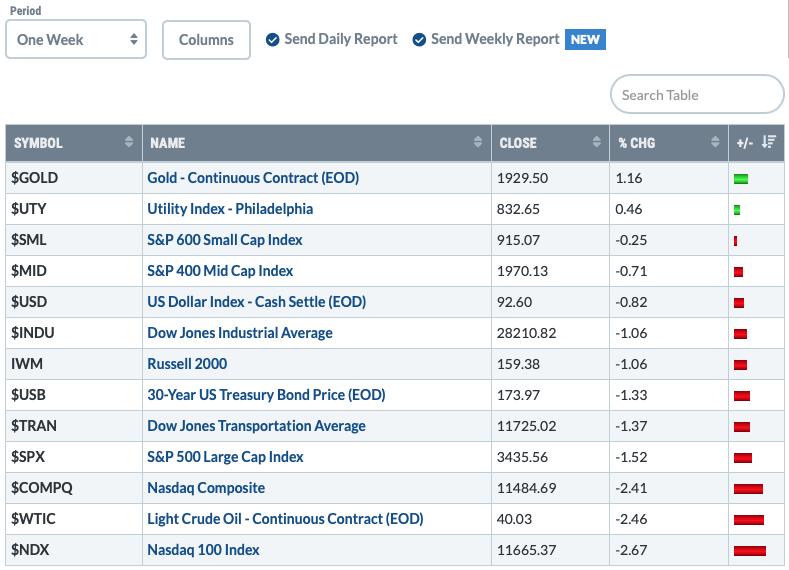789x570 pixels.
Task: Open S&P 500 Large Cap Index link
Action: pos(225,457)
